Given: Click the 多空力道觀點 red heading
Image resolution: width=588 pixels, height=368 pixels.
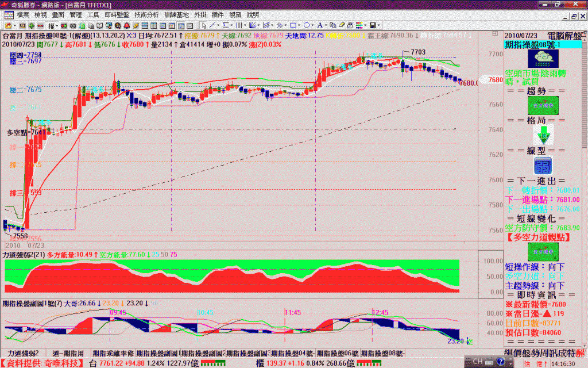Looking at the screenshot, I should coord(539,237).
